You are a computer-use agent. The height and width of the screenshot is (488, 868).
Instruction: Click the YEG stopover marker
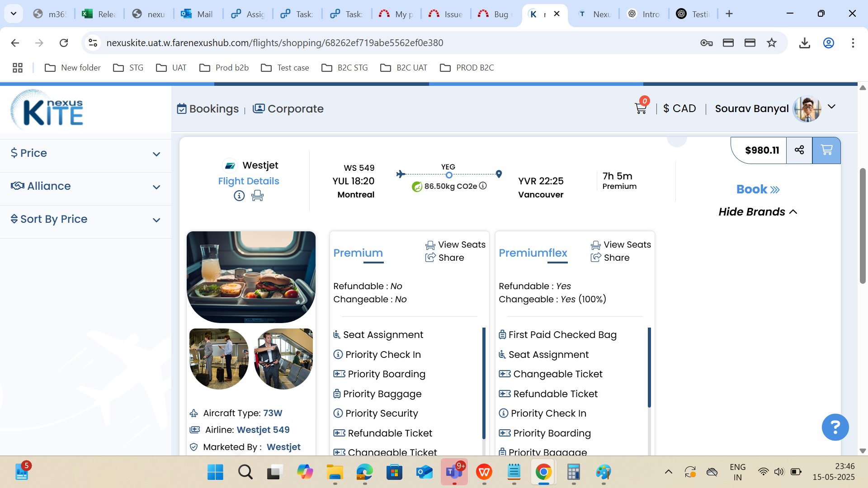point(448,175)
